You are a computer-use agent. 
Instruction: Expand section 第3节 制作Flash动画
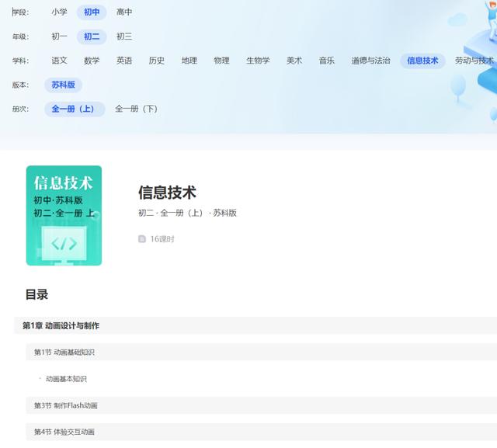(262, 405)
